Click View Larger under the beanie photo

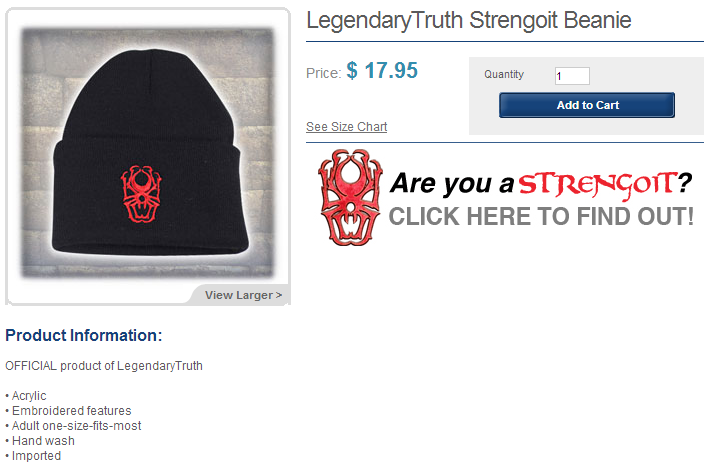coord(243,295)
